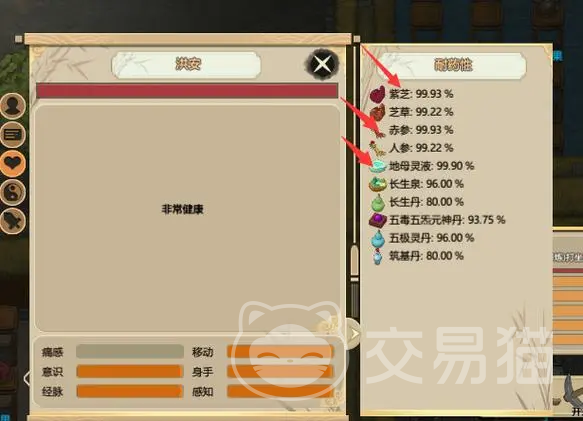This screenshot has height=421, width=583.
Task: Click the 地母灵液 item icon
Action: (378, 166)
